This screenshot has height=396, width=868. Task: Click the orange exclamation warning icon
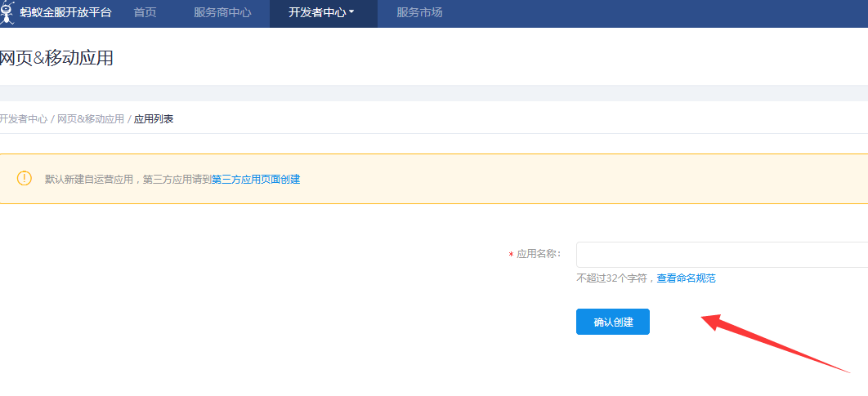coord(25,178)
